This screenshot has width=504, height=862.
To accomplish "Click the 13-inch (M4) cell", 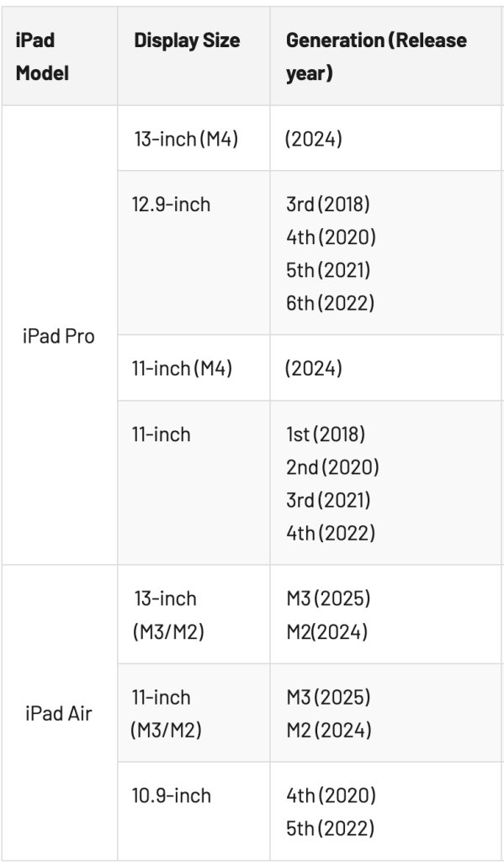I will tap(186, 139).
